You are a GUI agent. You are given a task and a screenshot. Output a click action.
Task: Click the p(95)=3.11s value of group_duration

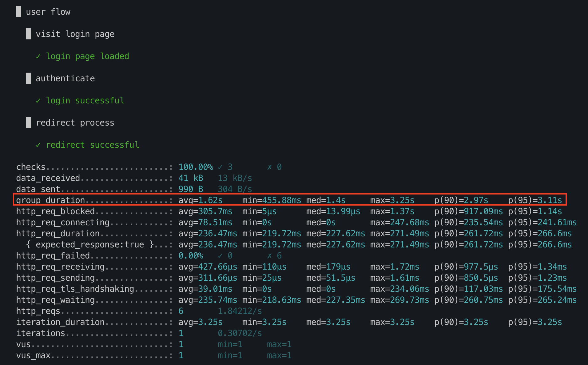535,200
